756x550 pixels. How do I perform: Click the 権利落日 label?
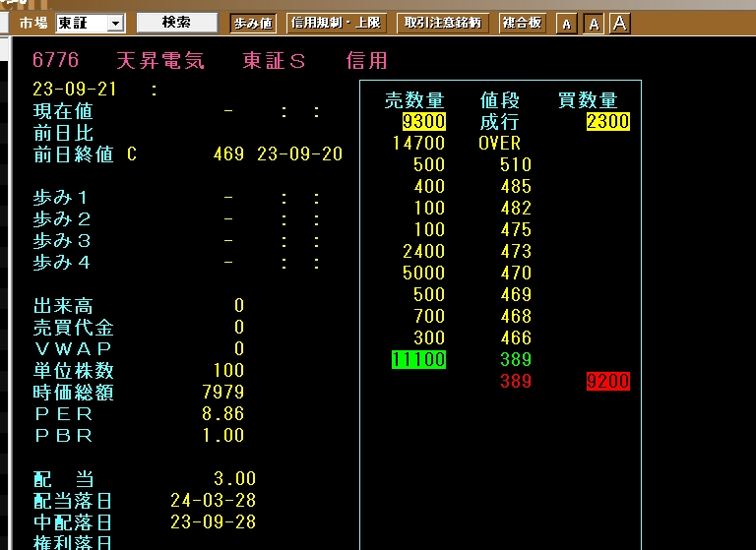73,542
